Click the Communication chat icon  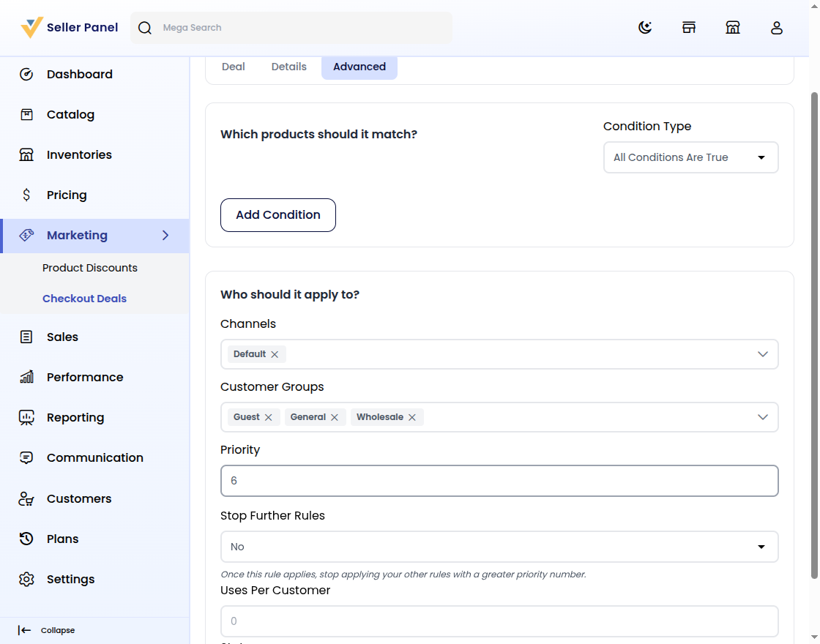pos(26,458)
